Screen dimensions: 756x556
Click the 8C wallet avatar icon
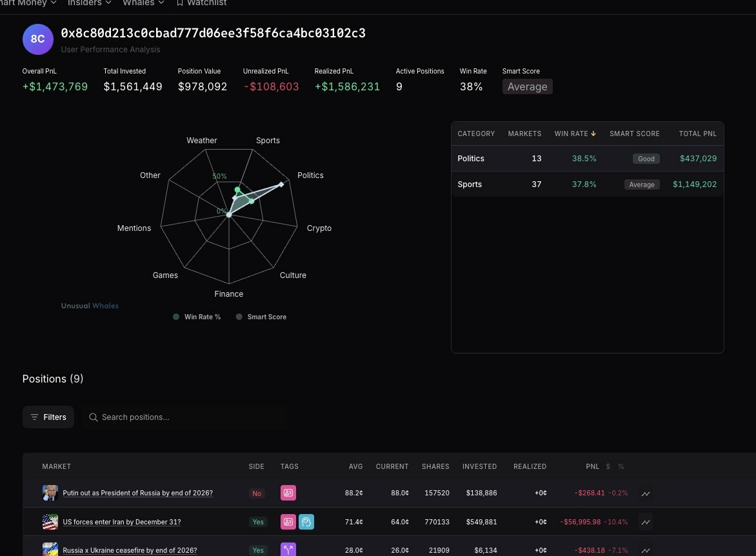click(37, 39)
